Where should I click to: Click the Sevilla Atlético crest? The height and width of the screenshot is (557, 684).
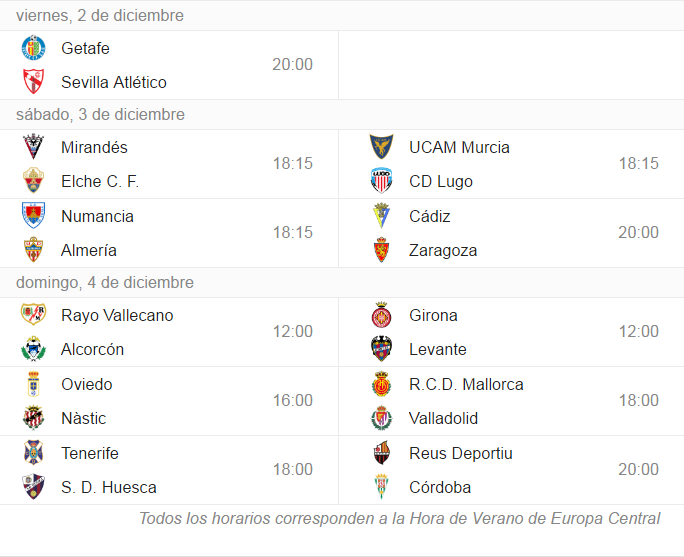[34, 82]
